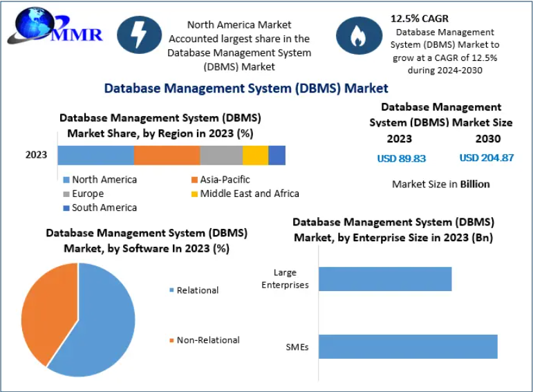Viewport: 533px width, 392px height.
Task: Click the USD 89.83 market size value
Action: [x=401, y=158]
